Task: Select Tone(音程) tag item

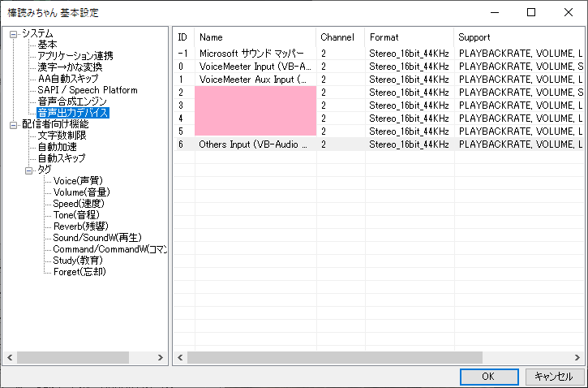Action: tap(76, 215)
